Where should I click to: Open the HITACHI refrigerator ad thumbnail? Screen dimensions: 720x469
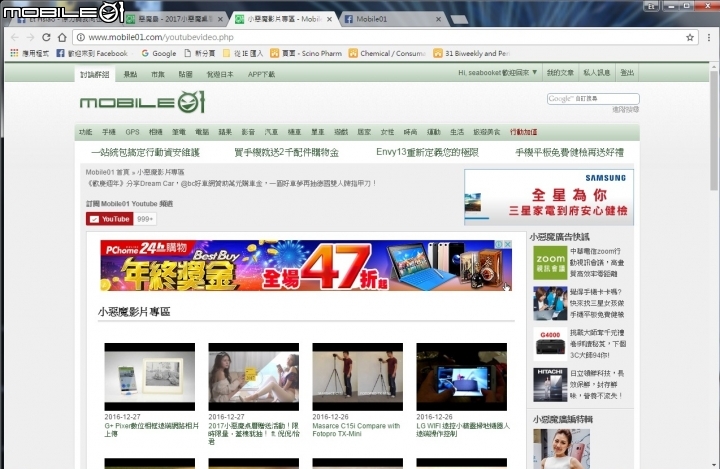pos(550,385)
